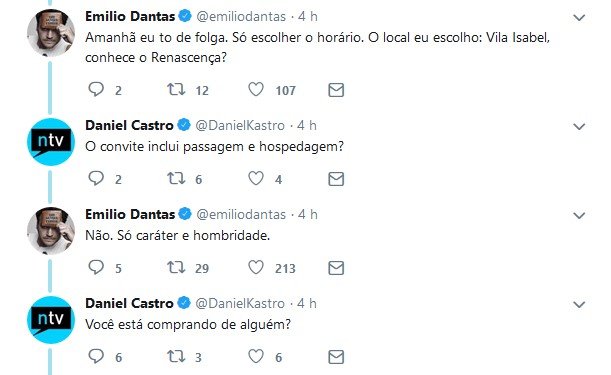Click Emilio Dantas avatar on first tweet

(x=51, y=33)
